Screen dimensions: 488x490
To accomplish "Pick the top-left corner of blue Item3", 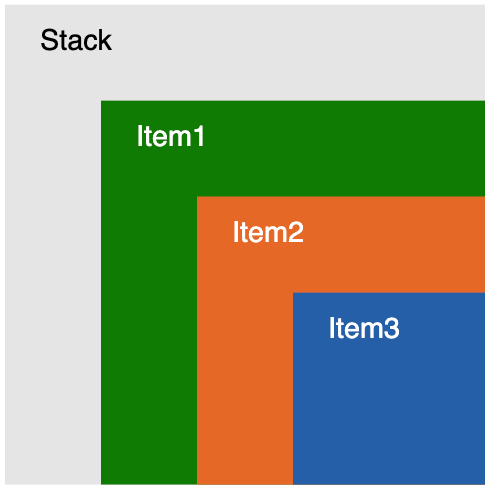I will (x=294, y=294).
